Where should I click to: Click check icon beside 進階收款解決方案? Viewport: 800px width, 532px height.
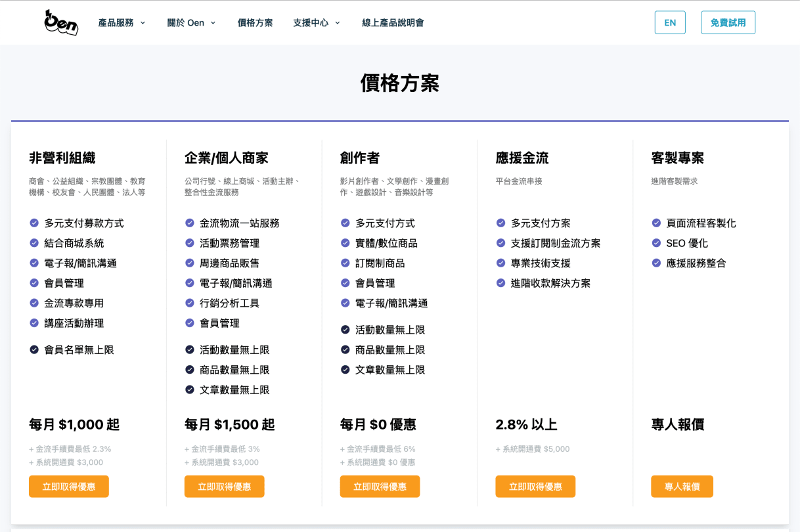(500, 283)
